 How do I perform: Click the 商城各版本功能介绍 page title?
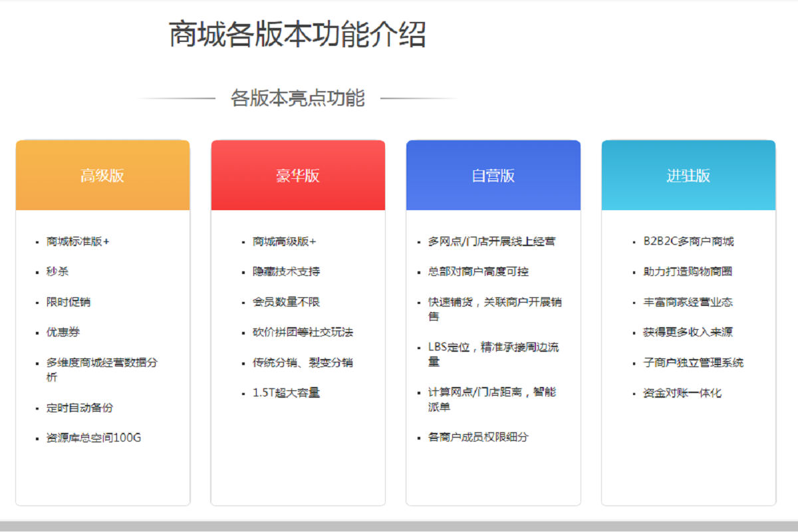pyautogui.click(x=297, y=35)
